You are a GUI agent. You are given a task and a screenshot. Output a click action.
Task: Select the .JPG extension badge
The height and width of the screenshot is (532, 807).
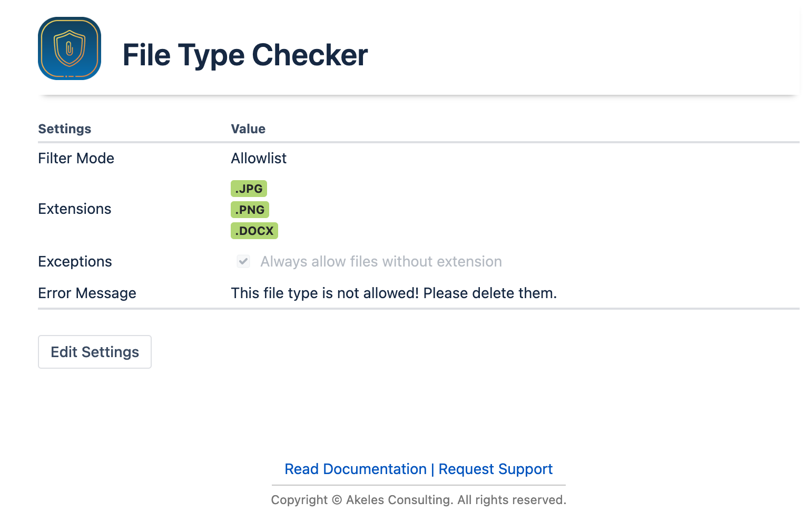click(x=248, y=188)
